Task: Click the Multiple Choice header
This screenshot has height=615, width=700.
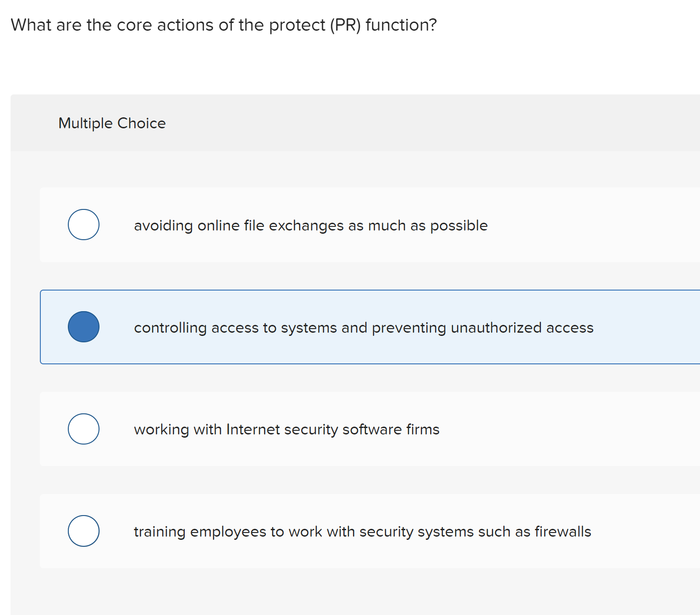Action: (x=112, y=123)
